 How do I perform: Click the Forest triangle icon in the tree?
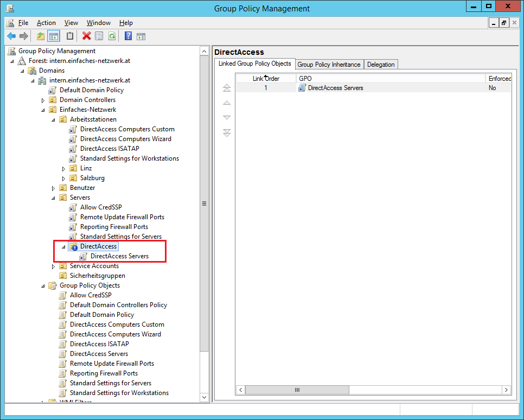click(x=22, y=61)
